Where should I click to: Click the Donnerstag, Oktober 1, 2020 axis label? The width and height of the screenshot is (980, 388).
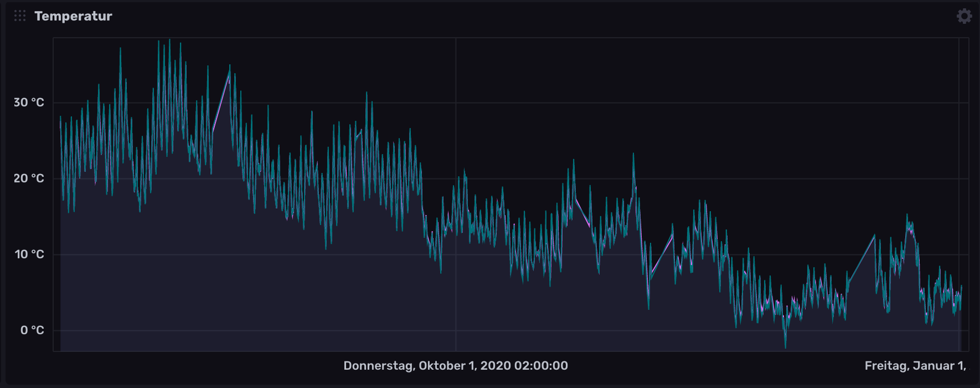pyautogui.click(x=455, y=366)
